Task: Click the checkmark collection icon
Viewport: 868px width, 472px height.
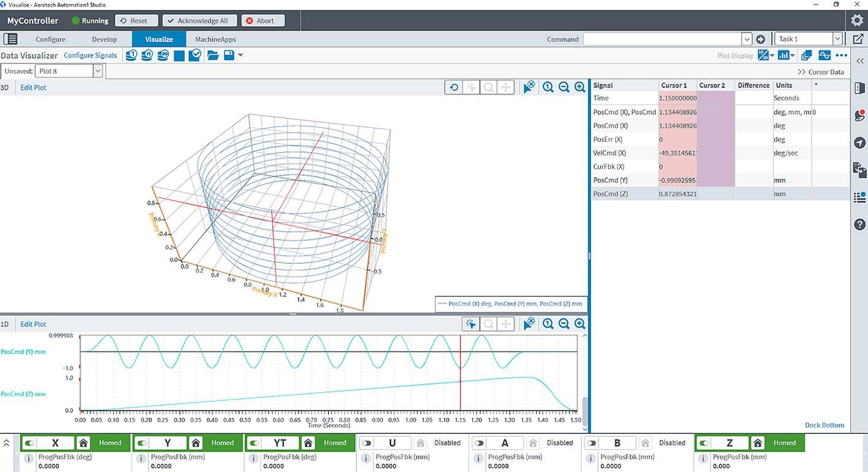Action: tap(195, 55)
